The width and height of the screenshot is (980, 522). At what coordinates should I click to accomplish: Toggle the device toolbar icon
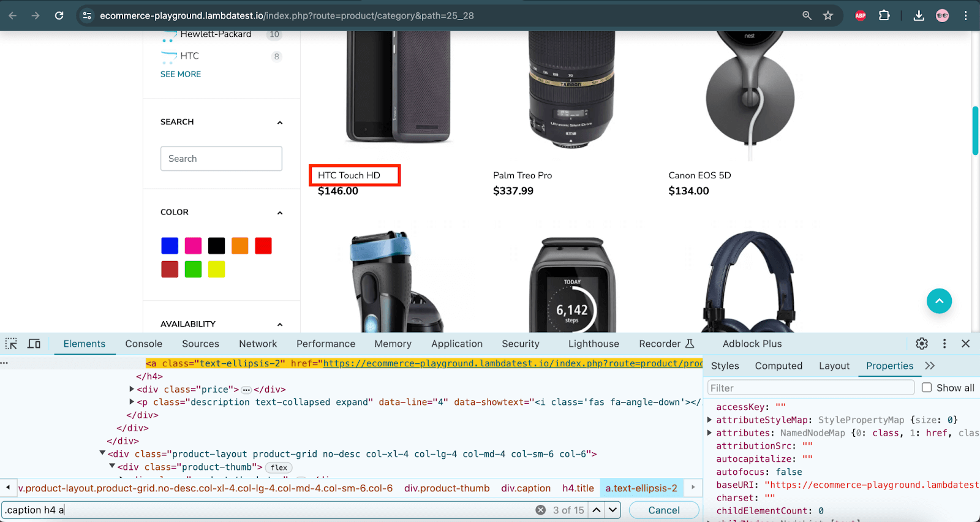[34, 344]
